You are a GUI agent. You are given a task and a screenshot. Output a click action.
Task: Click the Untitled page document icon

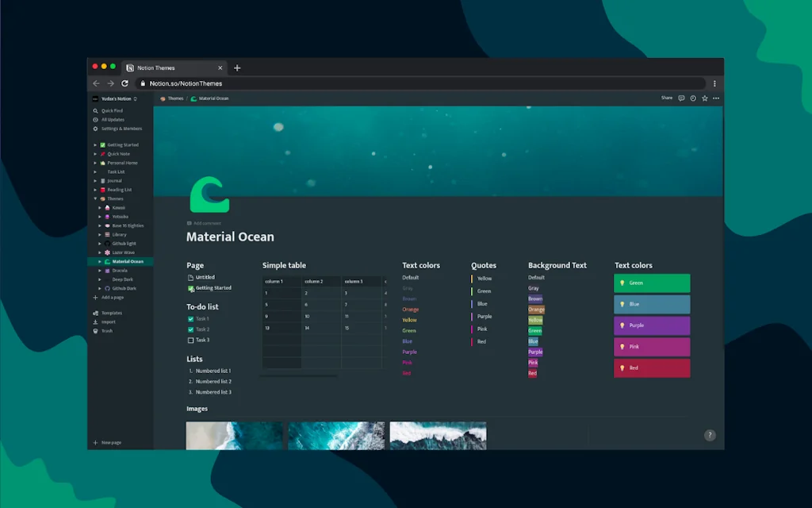click(x=190, y=277)
